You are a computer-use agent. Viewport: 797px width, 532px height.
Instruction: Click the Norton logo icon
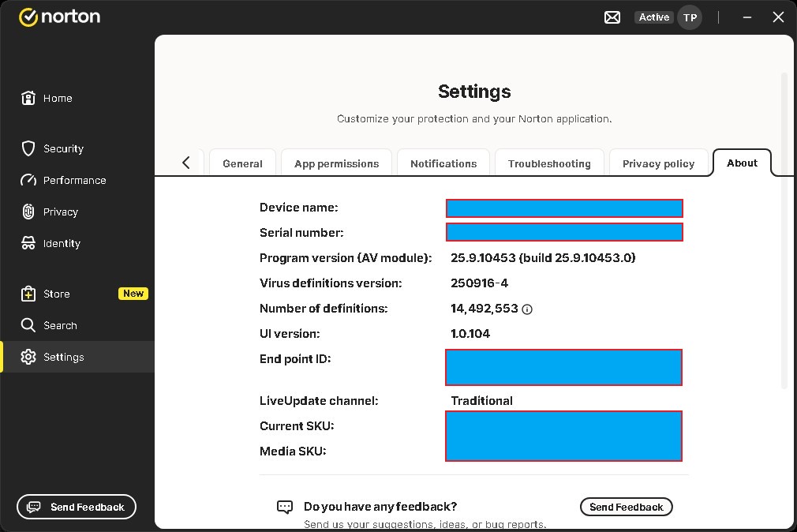[x=29, y=17]
